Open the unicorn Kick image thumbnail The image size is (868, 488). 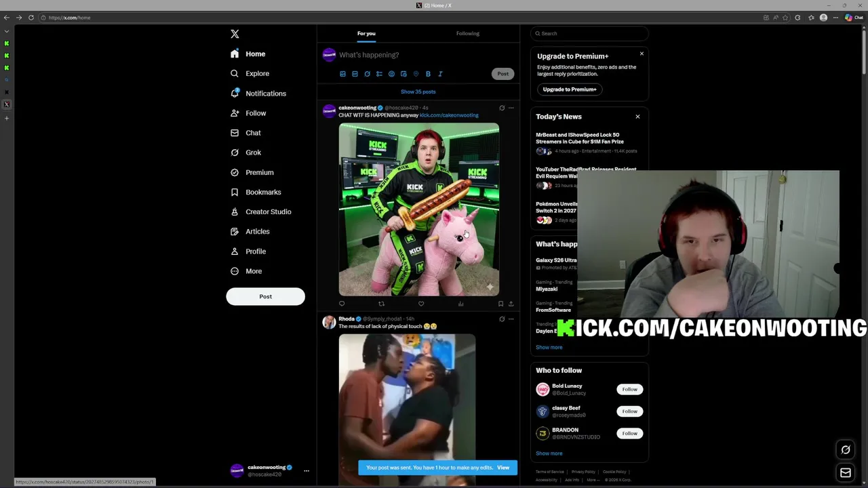coord(419,209)
